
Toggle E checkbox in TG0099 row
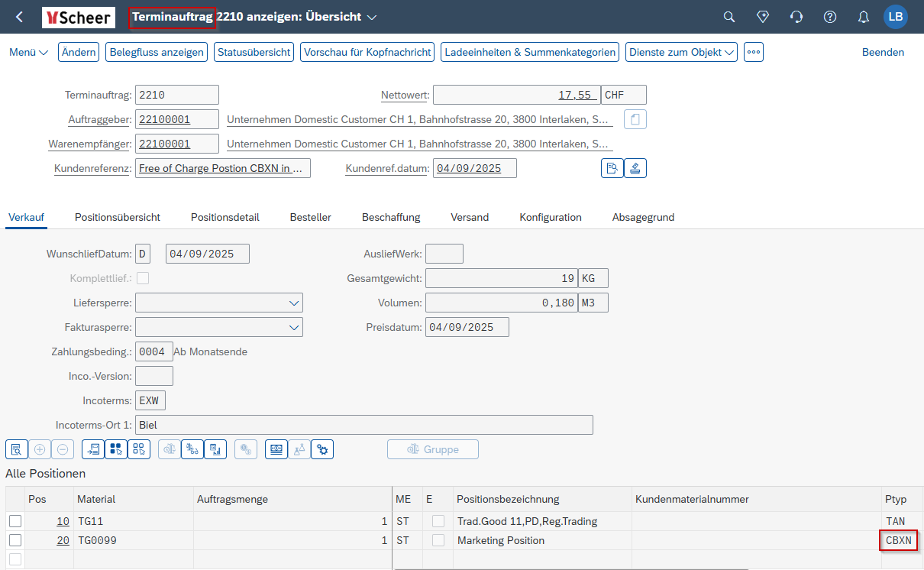click(438, 540)
